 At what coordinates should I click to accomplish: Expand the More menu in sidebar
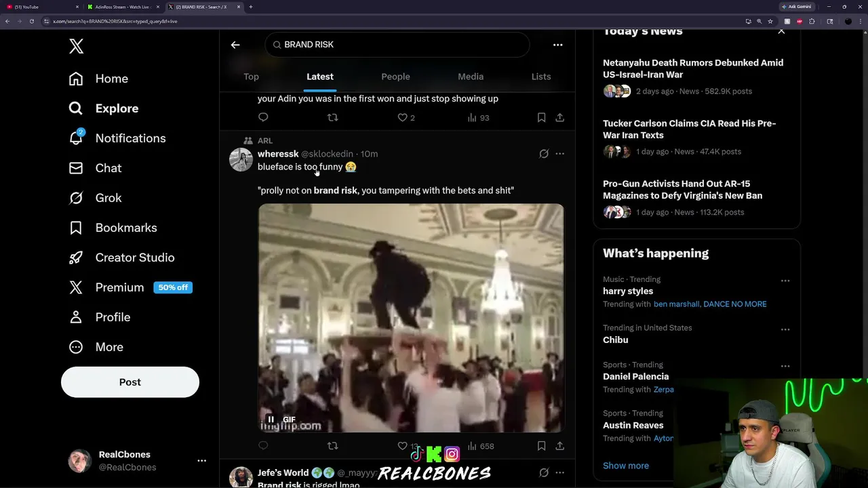click(96, 347)
